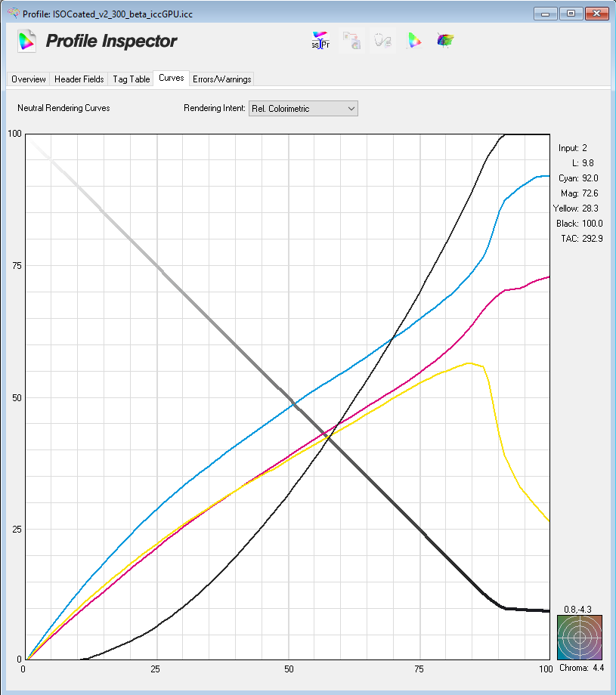Click the ssPr profile tool icon in the toolbar
The width and height of the screenshot is (616, 695).
[320, 41]
